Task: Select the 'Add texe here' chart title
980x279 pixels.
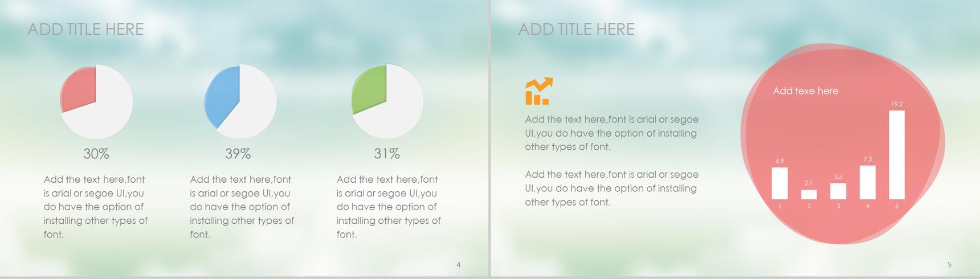Action: click(x=806, y=91)
